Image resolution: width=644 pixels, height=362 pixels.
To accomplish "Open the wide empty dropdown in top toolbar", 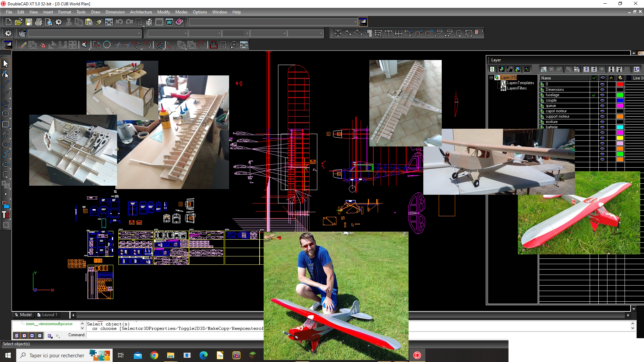I will [x=355, y=22].
